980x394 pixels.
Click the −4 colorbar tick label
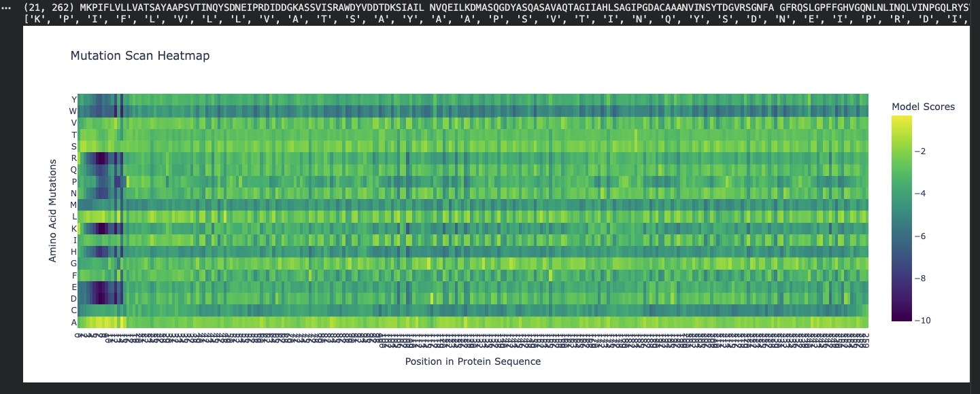pyautogui.click(x=921, y=194)
